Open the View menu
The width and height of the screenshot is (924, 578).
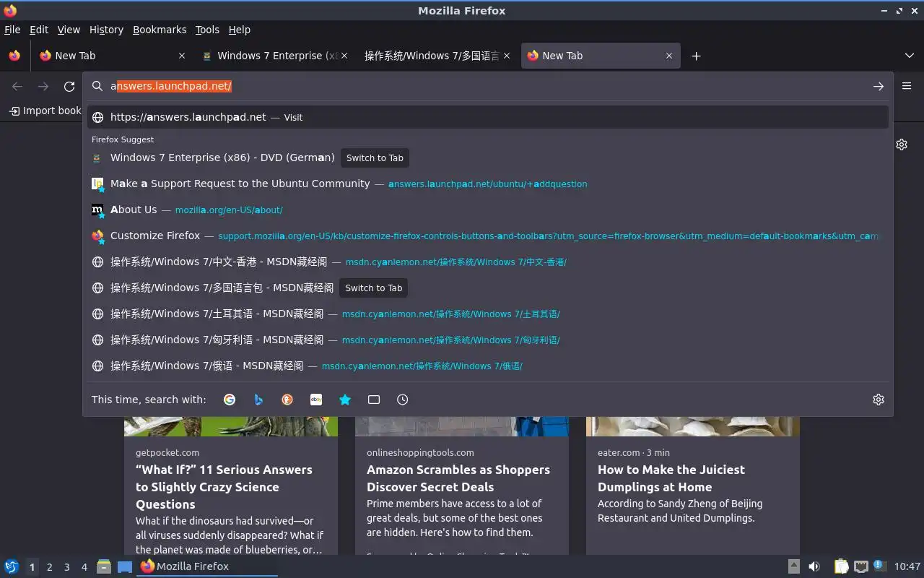point(69,30)
